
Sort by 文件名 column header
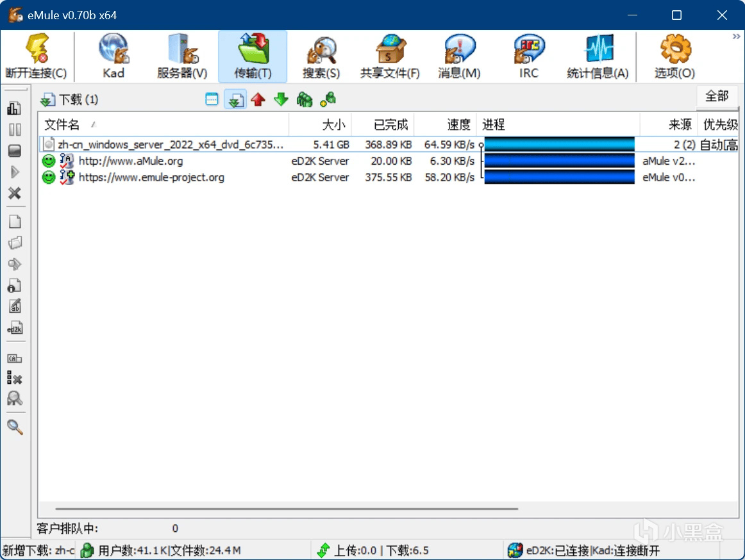(164, 125)
